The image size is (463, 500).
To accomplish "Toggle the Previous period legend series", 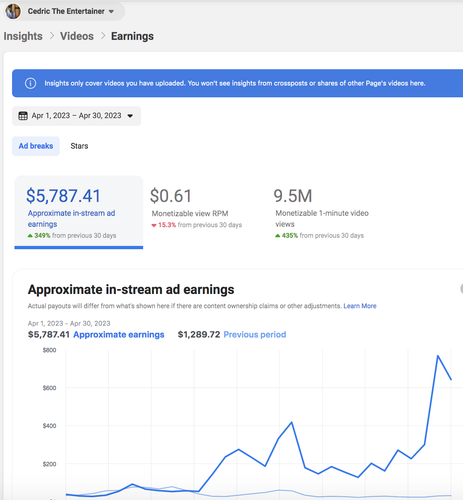I will click(x=255, y=334).
